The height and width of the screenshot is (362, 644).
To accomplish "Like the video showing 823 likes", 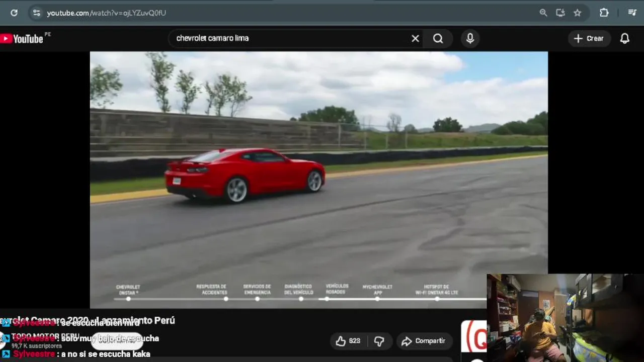I will (348, 341).
